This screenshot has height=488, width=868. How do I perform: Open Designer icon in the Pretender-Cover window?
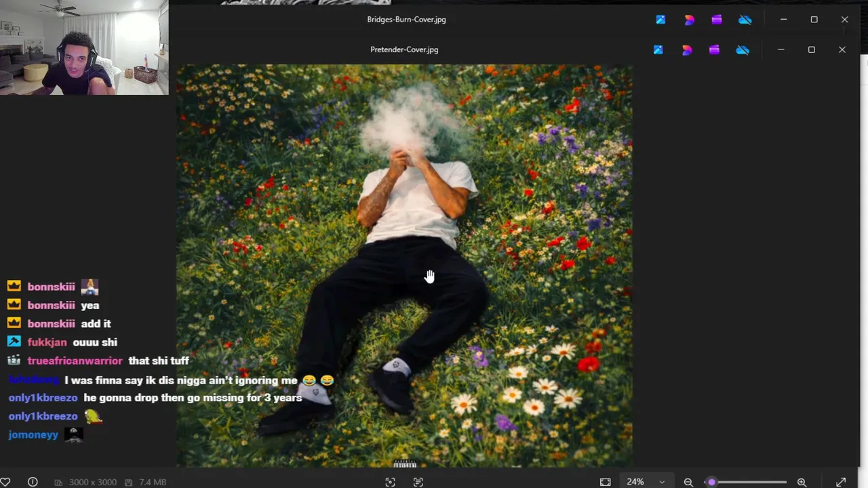(x=686, y=49)
